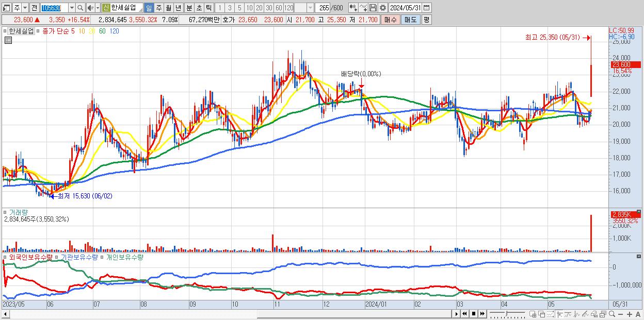Open chart settings gear icon
This screenshot has height=320, width=644.
(383, 8)
